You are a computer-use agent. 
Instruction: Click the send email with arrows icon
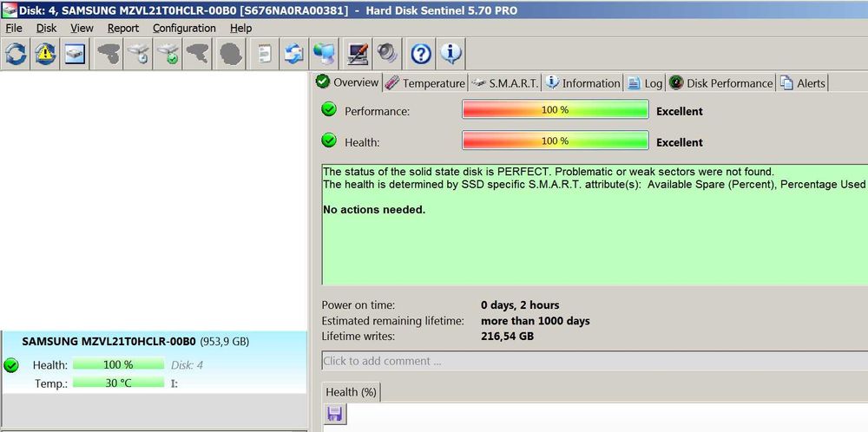294,54
